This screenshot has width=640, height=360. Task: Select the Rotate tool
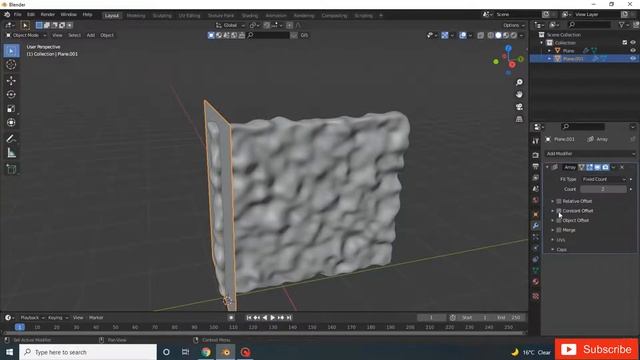coord(11,94)
